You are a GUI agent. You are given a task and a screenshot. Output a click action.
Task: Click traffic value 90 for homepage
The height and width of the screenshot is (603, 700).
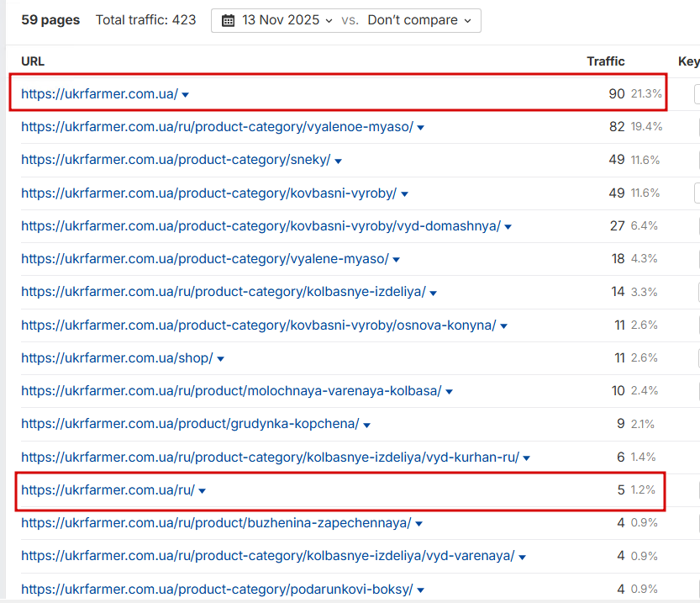(617, 94)
